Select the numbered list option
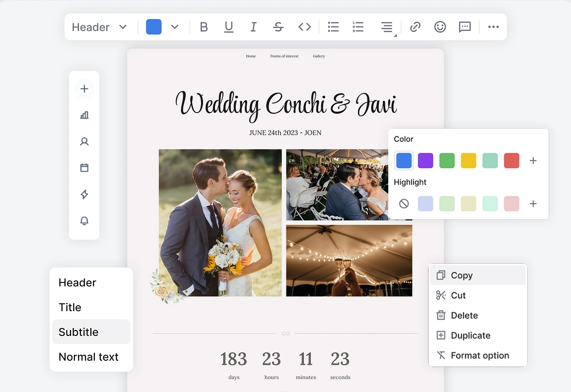571x392 pixels. point(358,27)
